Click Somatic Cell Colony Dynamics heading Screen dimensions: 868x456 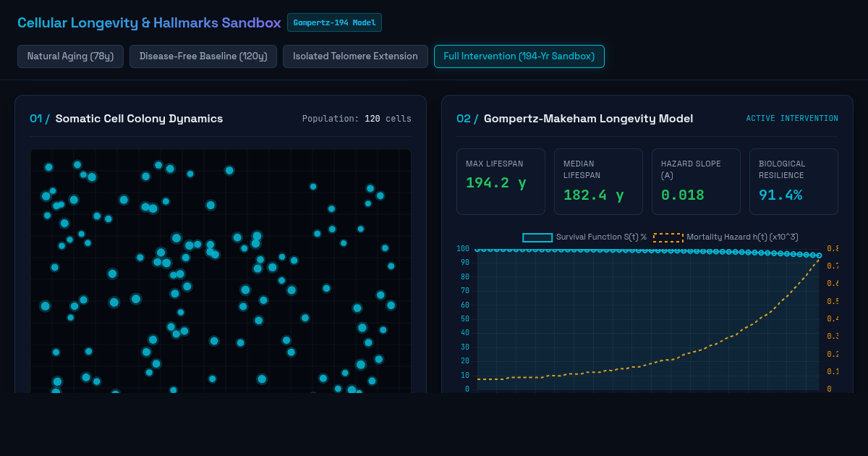pos(139,119)
